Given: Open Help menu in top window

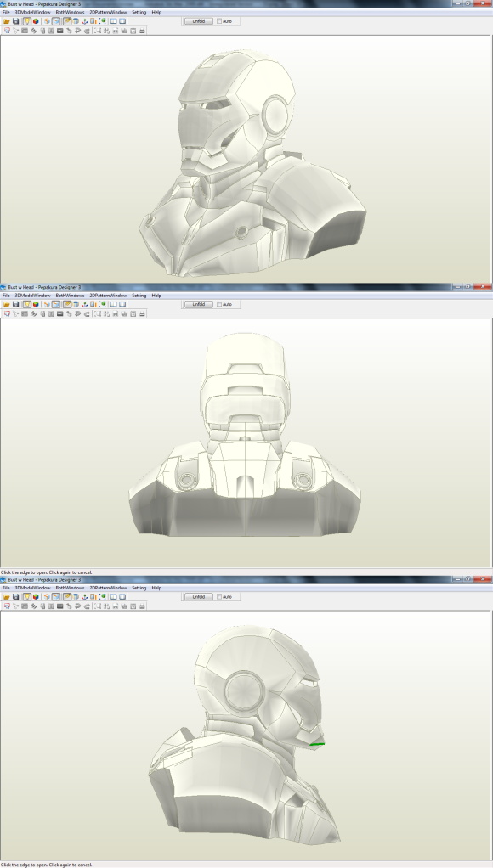Looking at the screenshot, I should [x=156, y=12].
